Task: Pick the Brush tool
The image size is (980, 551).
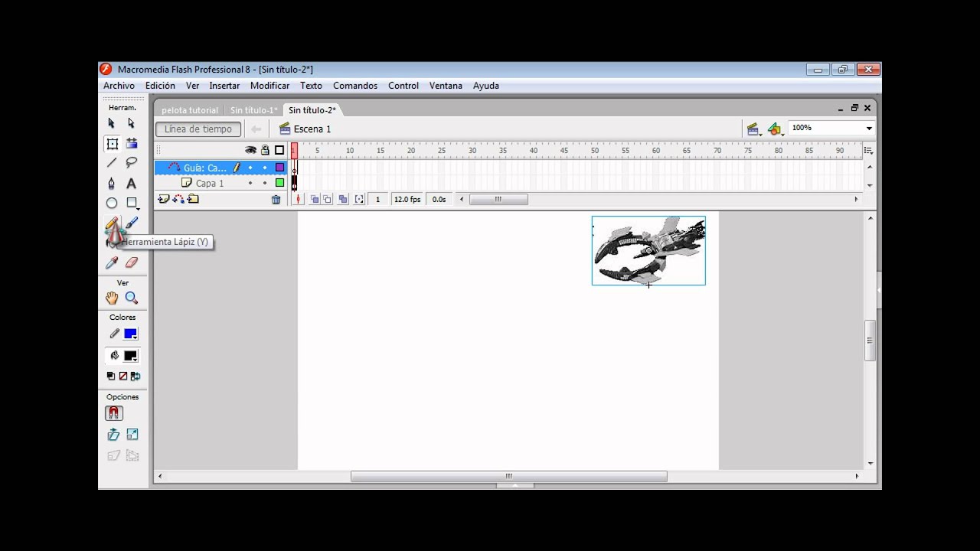Action: coord(131,223)
